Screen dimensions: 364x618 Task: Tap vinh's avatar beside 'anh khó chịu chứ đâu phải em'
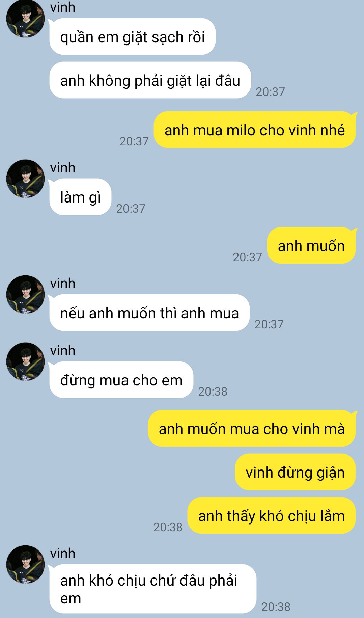point(25,564)
